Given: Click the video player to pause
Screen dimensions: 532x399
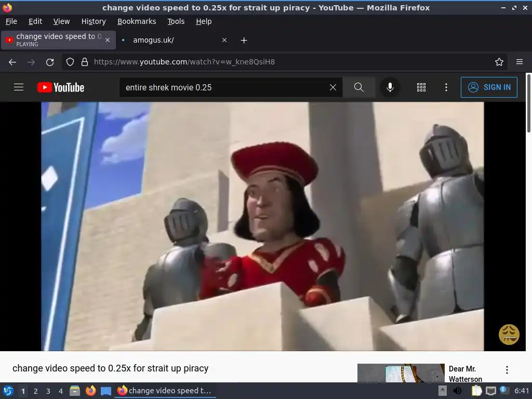Looking at the screenshot, I should [262, 227].
